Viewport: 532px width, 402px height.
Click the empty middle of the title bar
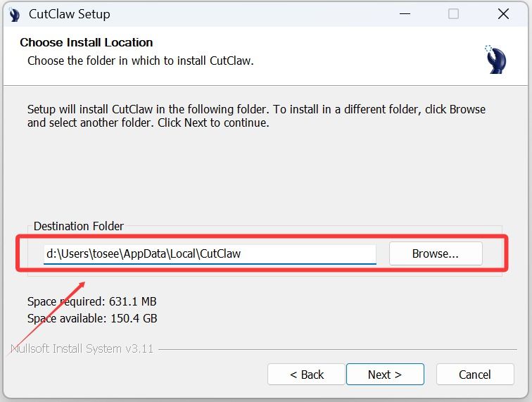tap(246, 15)
